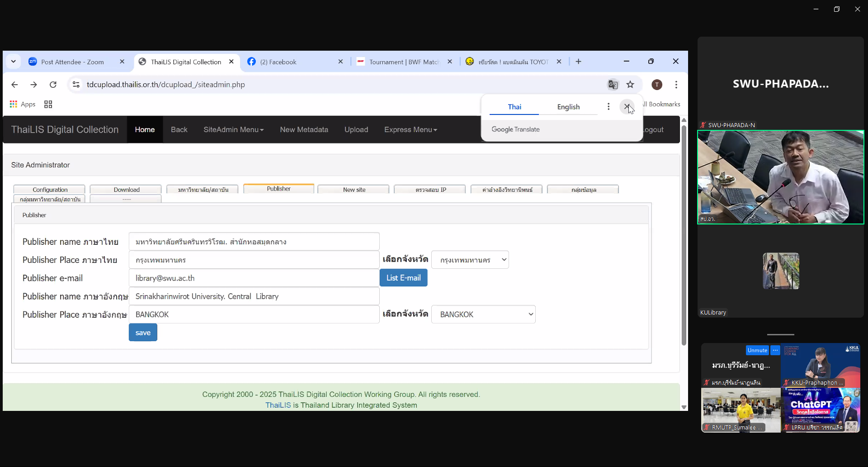The width and height of the screenshot is (868, 467).
Task: Click the Google Translate icon in address bar
Action: pos(613,85)
